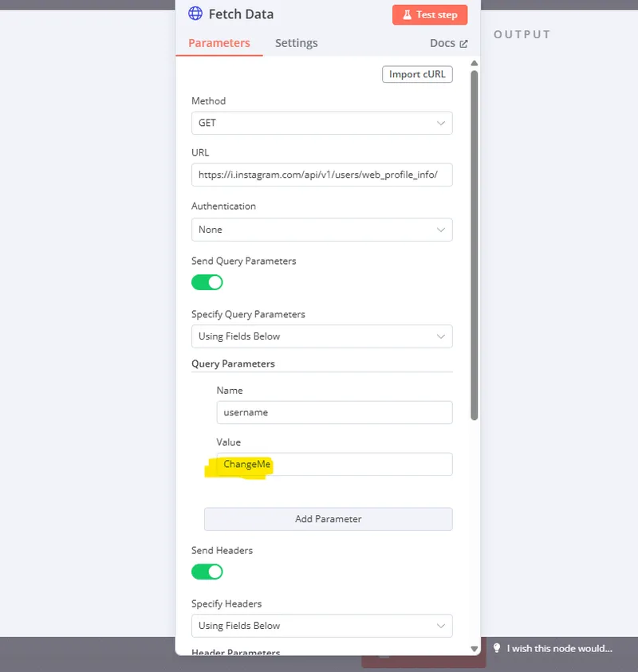Open the Specify Query Parameters dropdown
The image size is (638, 672).
tap(321, 336)
